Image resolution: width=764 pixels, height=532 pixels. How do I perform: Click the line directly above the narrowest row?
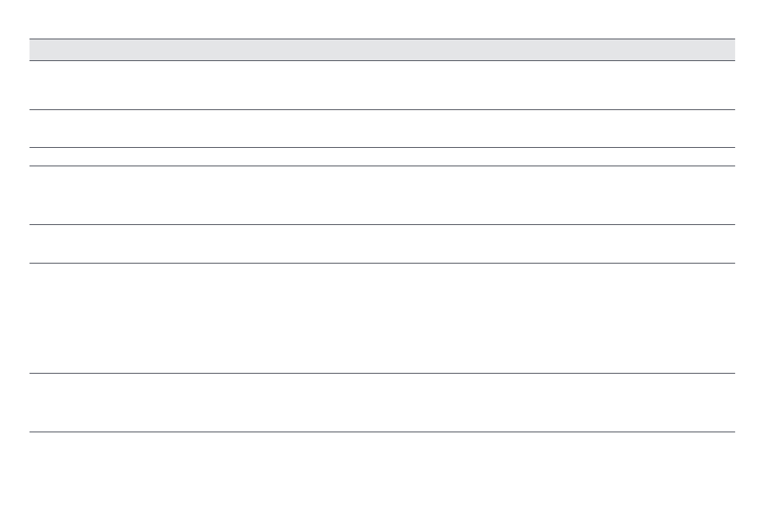382,148
